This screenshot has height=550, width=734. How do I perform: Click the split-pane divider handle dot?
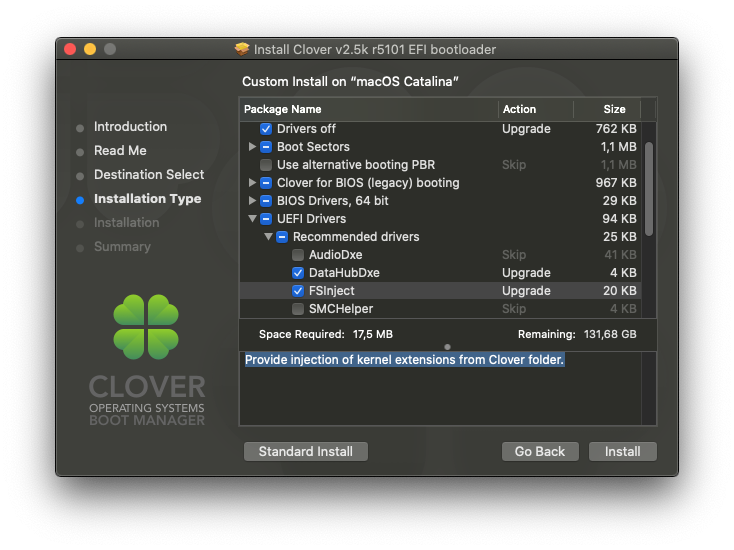(448, 347)
